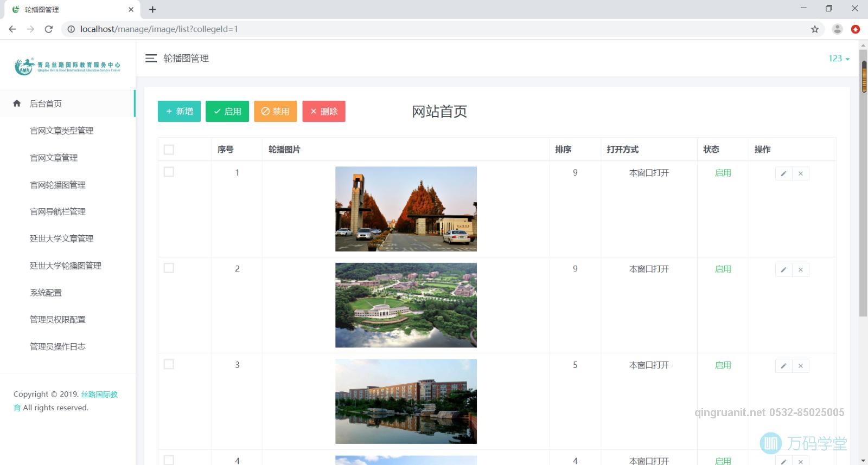The width and height of the screenshot is (868, 465).
Task: Toggle the hamburger sidebar menu icon
Action: pyautogui.click(x=151, y=58)
